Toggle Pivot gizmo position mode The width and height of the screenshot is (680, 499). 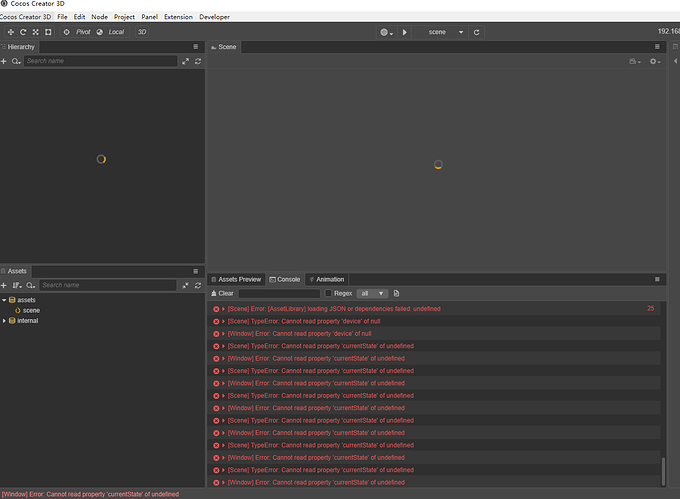point(77,32)
